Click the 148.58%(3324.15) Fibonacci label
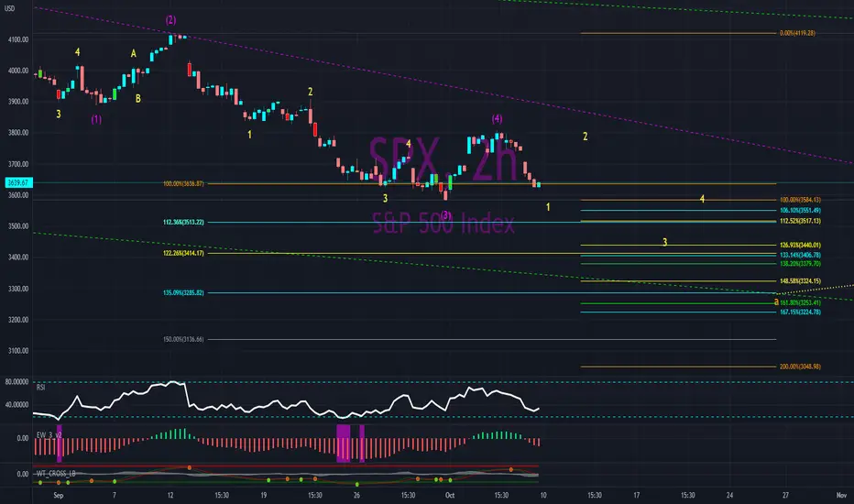 (x=800, y=281)
